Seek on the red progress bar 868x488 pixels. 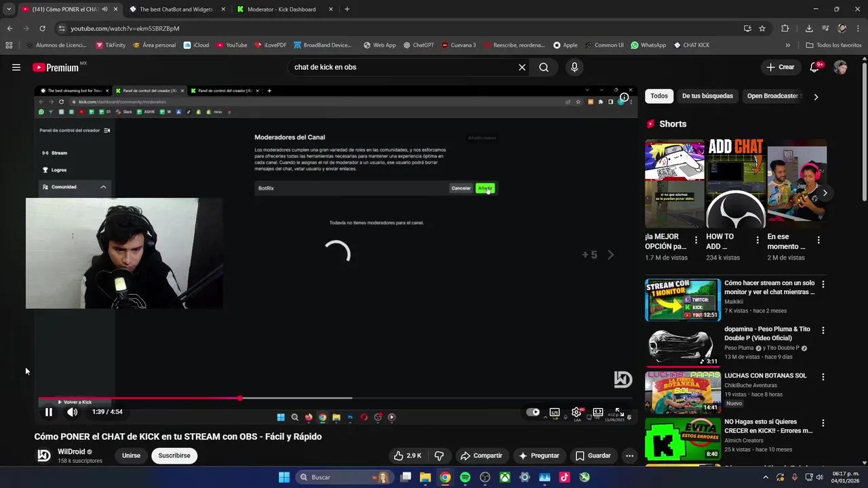(335, 398)
